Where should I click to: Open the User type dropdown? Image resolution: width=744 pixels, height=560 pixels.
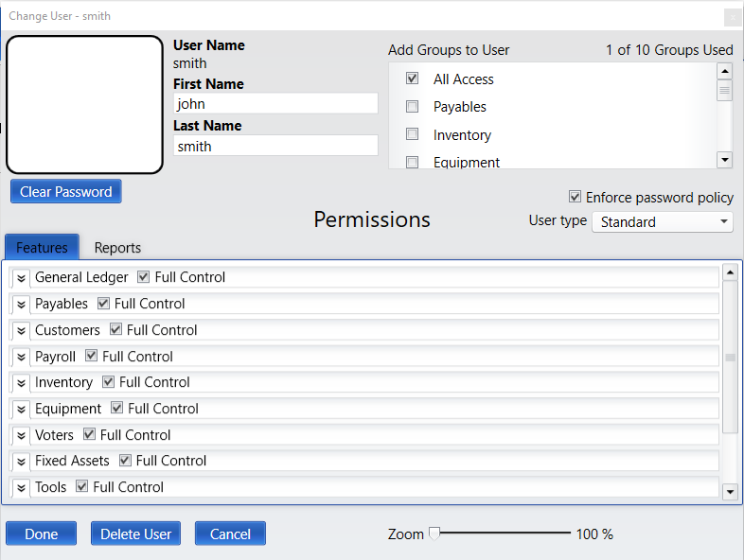click(x=663, y=221)
